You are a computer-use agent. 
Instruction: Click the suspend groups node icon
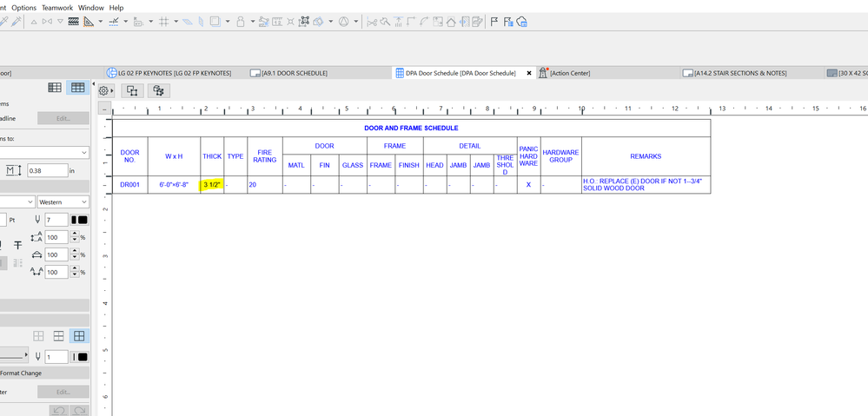click(304, 22)
